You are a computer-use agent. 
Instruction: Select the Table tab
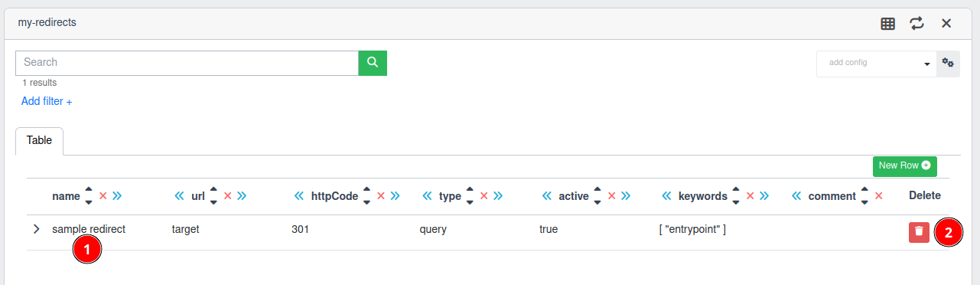point(39,141)
